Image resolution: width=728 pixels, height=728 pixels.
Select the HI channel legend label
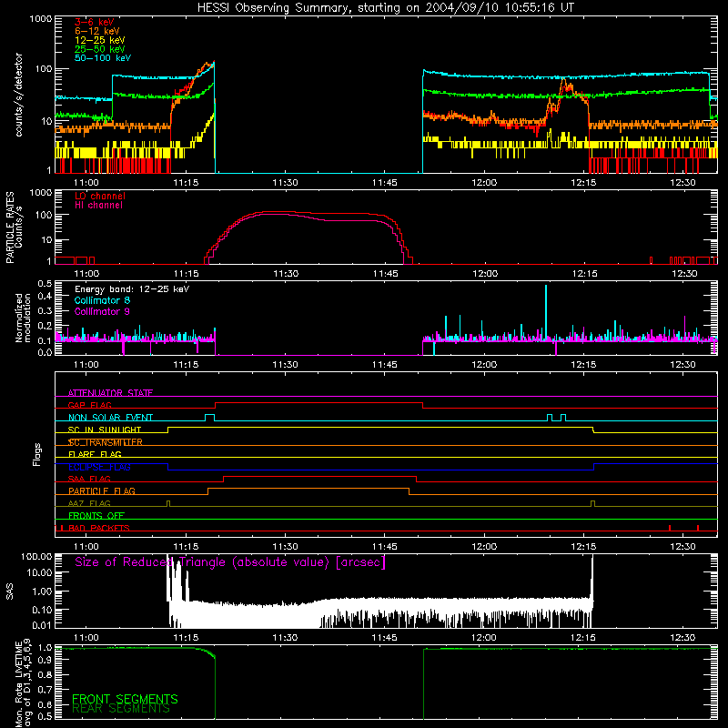pyautogui.click(x=99, y=206)
